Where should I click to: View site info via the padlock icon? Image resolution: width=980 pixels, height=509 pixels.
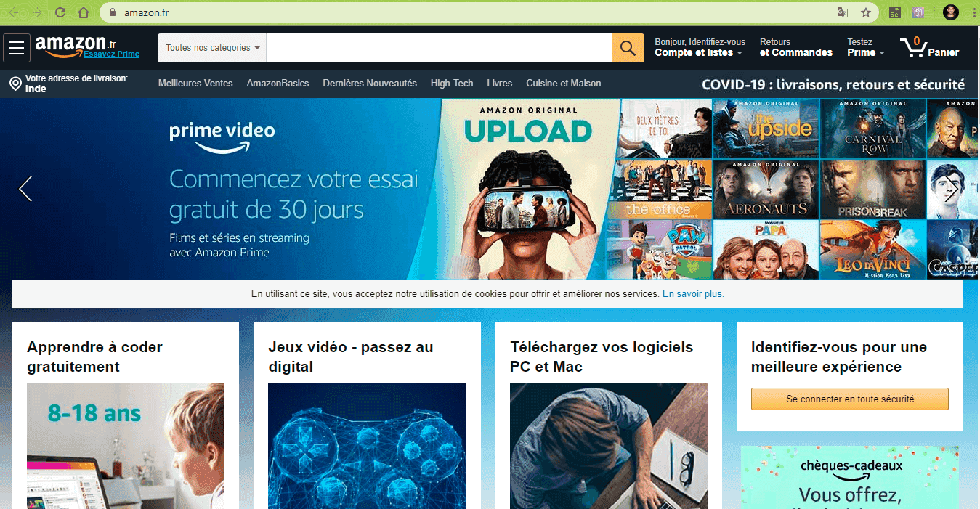113,12
